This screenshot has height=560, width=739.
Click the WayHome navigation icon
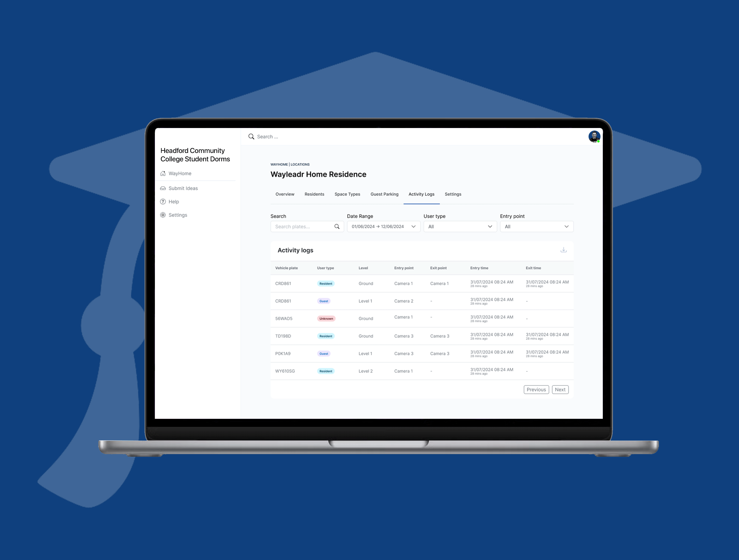coord(163,173)
